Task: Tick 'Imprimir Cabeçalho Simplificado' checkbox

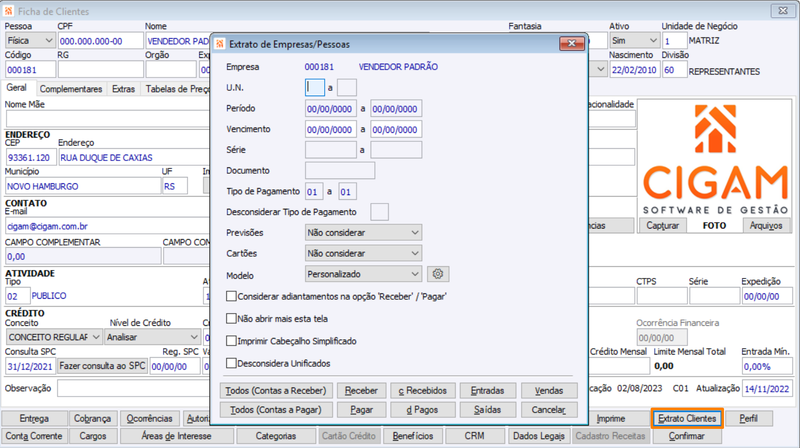Action: [231, 341]
